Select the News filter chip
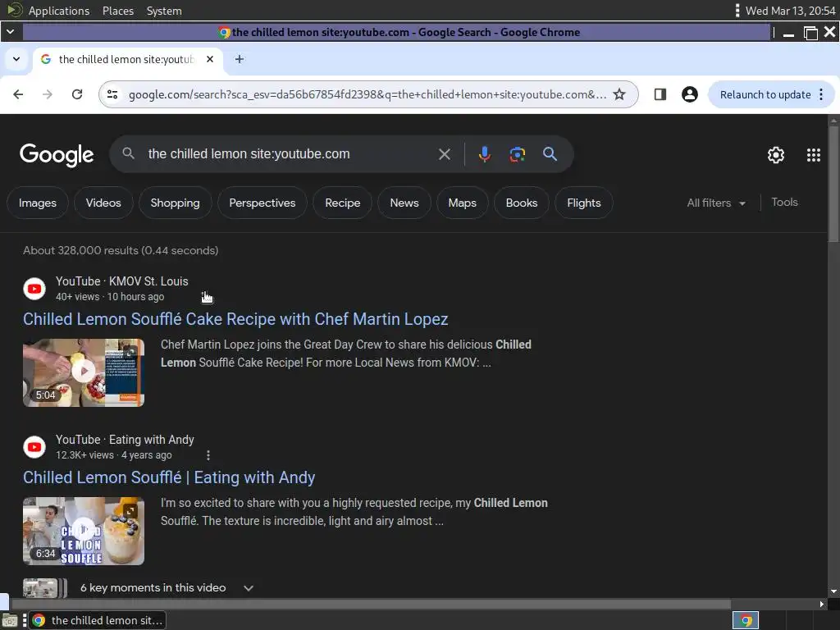840x630 pixels. click(404, 203)
